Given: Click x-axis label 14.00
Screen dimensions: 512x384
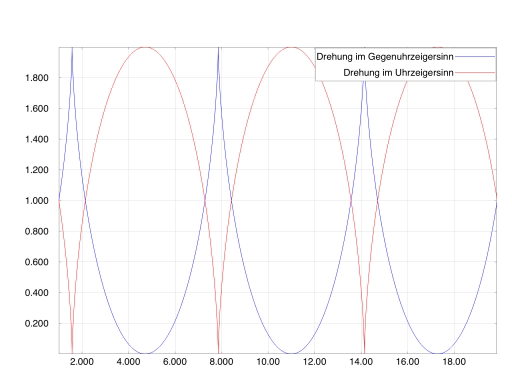Looking at the screenshot, I should (x=361, y=362).
